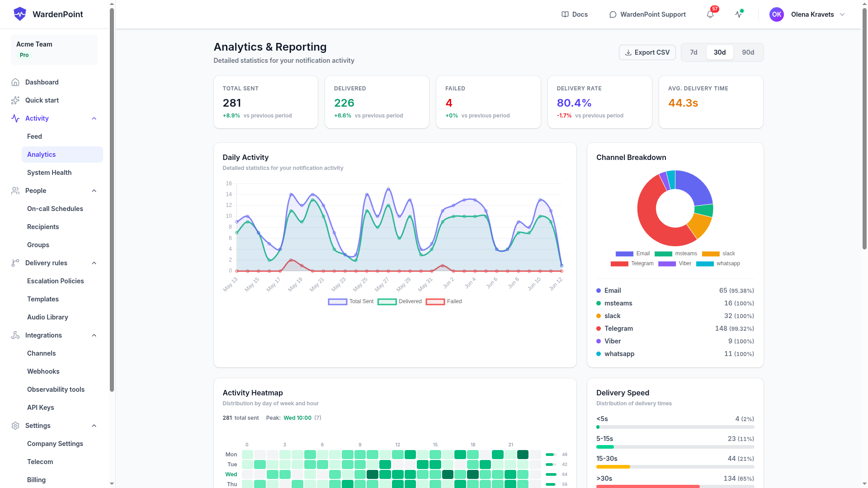Viewport: 868px width, 488px height.
Task: Open Audio Library
Action: 62,317
